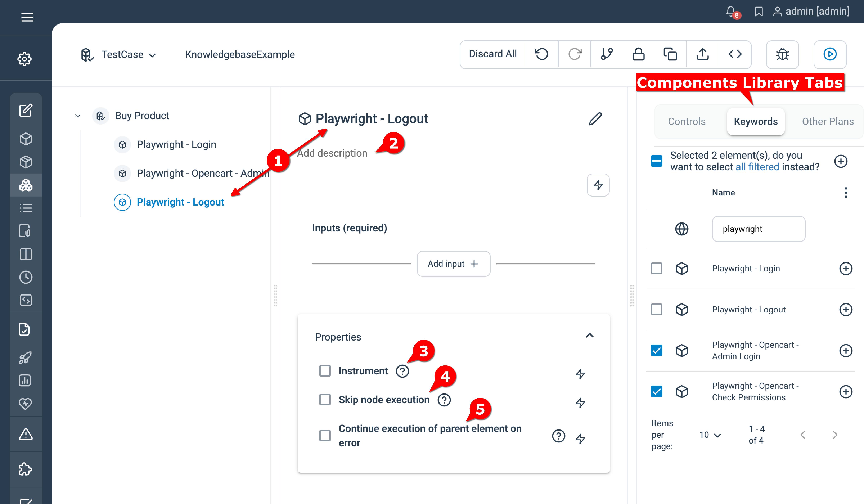
Task: Enable the Instrument checkbox
Action: 325,371
